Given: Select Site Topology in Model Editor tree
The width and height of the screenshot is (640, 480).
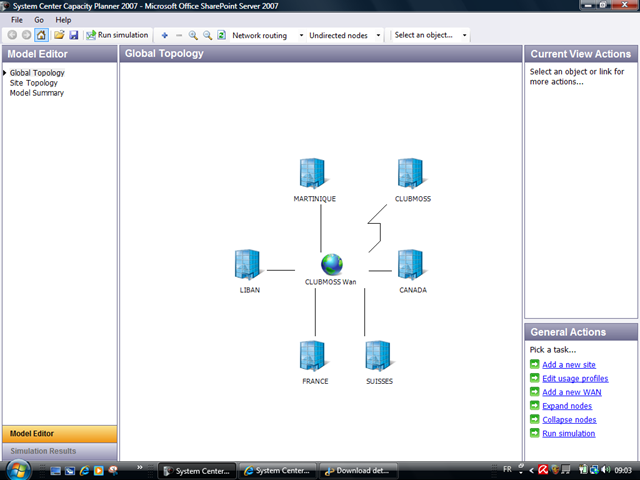Looking at the screenshot, I should click(x=34, y=83).
